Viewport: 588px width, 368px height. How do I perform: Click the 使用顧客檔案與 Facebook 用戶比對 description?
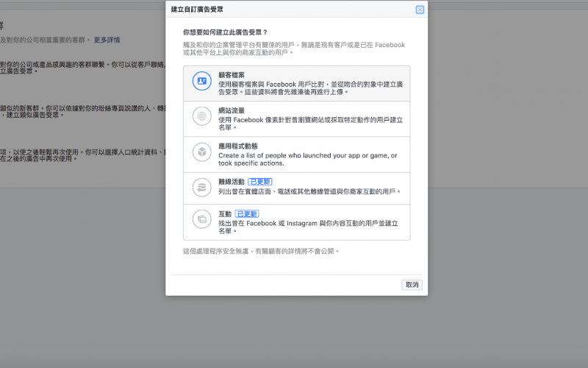(310, 88)
